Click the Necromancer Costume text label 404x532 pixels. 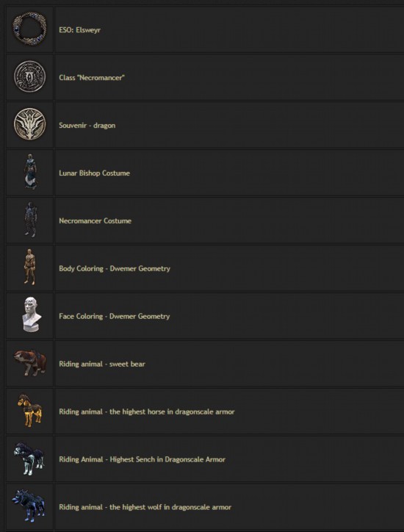(x=95, y=221)
